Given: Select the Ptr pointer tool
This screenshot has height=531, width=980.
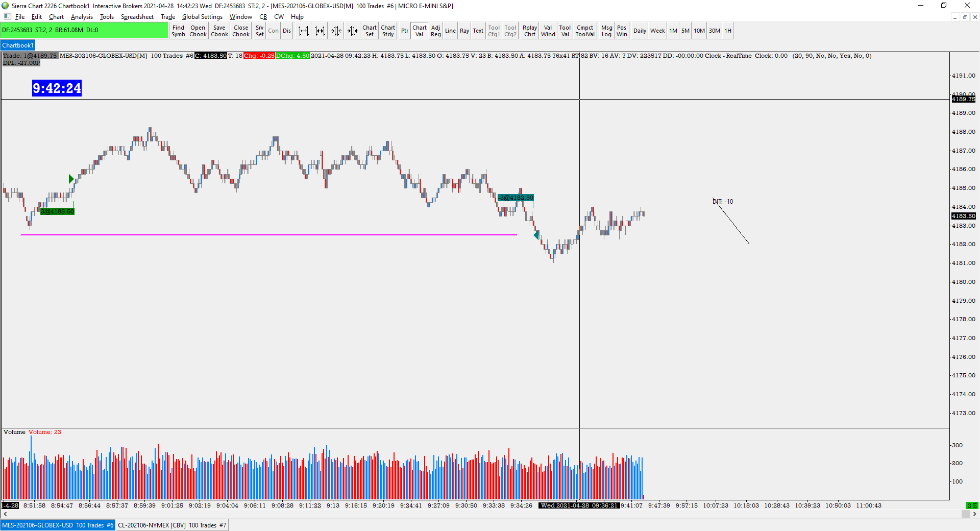Looking at the screenshot, I should coord(405,31).
